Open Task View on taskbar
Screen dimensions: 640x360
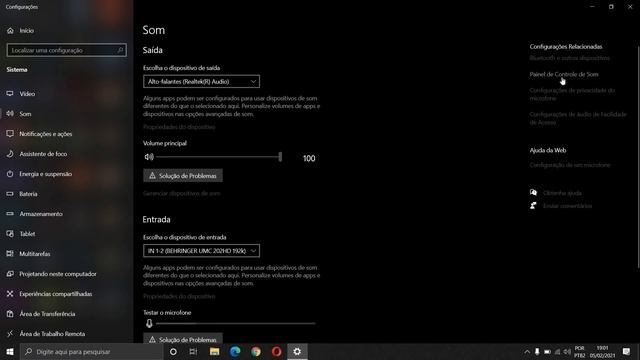pyautogui.click(x=193, y=351)
